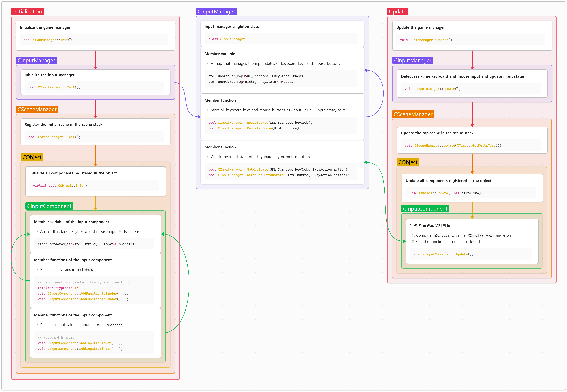The width and height of the screenshot is (567, 392).
Task: Select the 'Initialize the game manager' card
Action: pyautogui.click(x=95, y=35)
